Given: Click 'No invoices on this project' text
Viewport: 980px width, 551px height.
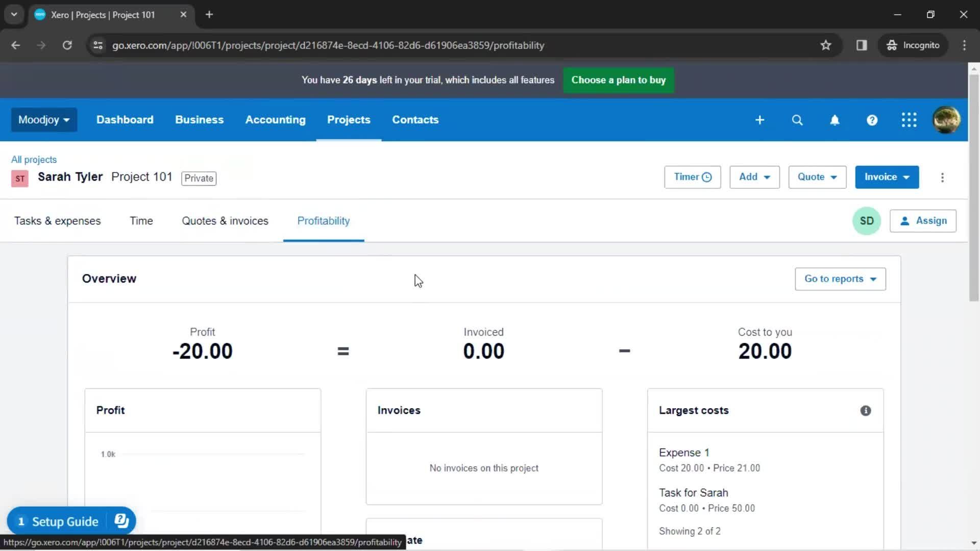Looking at the screenshot, I should (x=484, y=468).
